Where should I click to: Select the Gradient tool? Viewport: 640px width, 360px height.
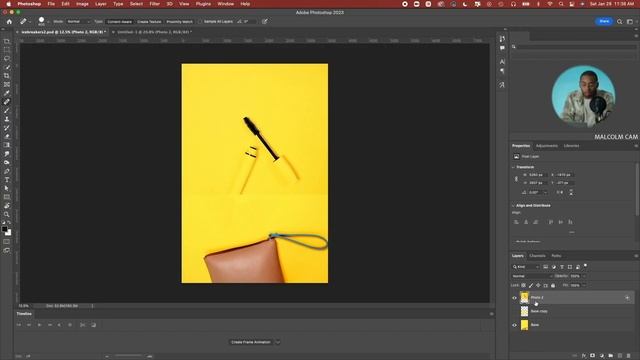7,145
